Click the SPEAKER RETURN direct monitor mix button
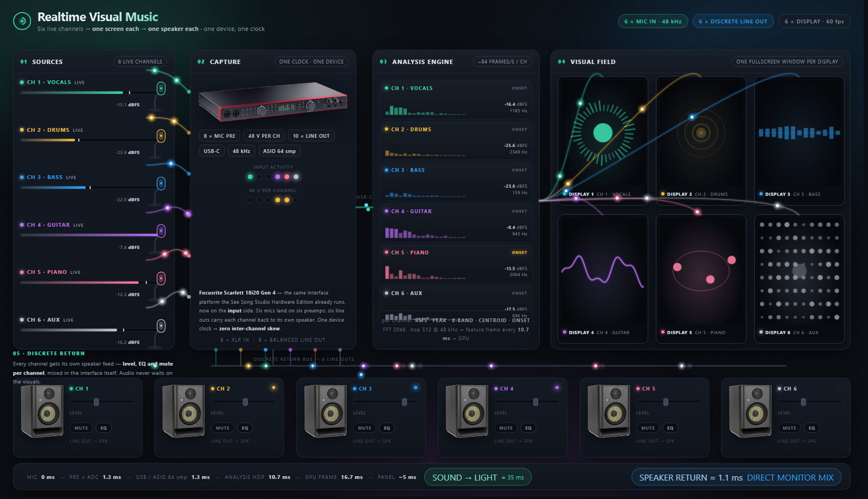 click(x=736, y=477)
